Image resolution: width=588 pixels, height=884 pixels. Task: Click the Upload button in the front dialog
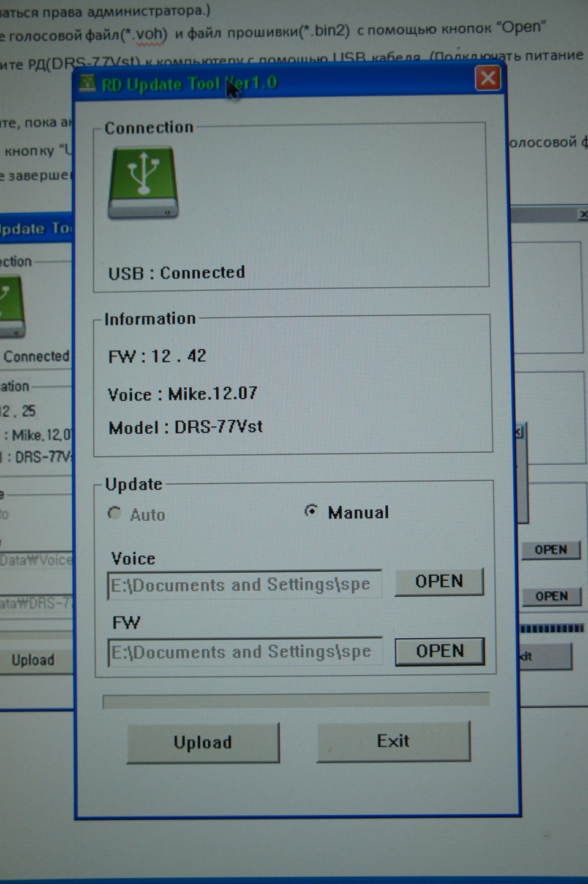tap(203, 742)
